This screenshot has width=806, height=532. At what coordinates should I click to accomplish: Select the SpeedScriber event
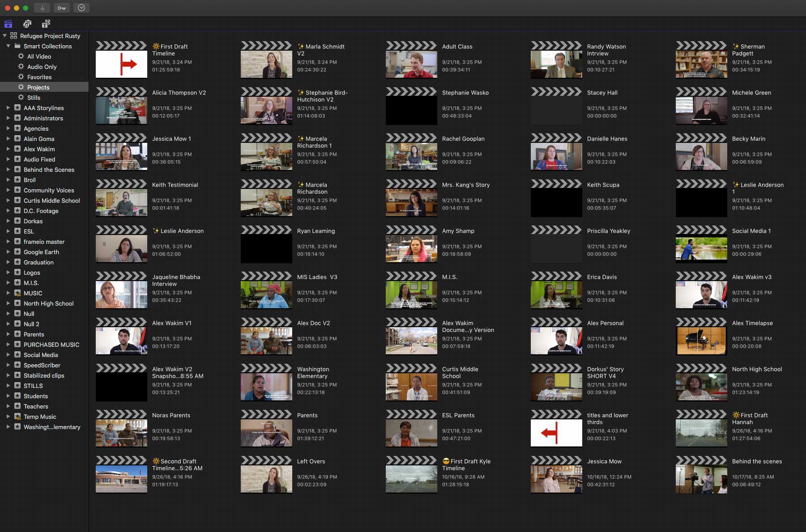[44, 365]
